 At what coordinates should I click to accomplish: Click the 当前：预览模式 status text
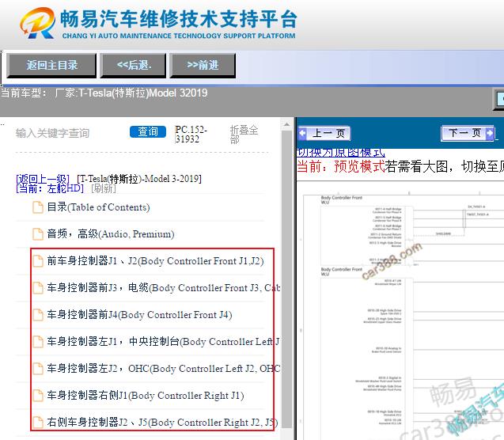coord(340,166)
